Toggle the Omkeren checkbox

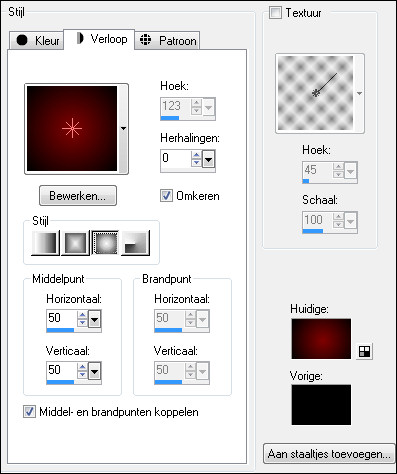pos(166,196)
